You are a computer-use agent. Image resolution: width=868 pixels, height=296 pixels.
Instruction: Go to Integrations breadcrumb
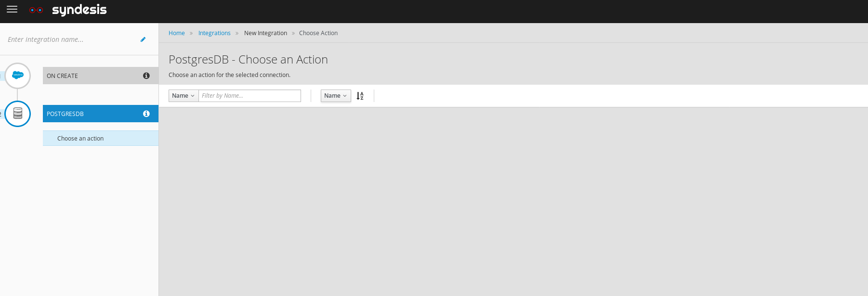214,33
